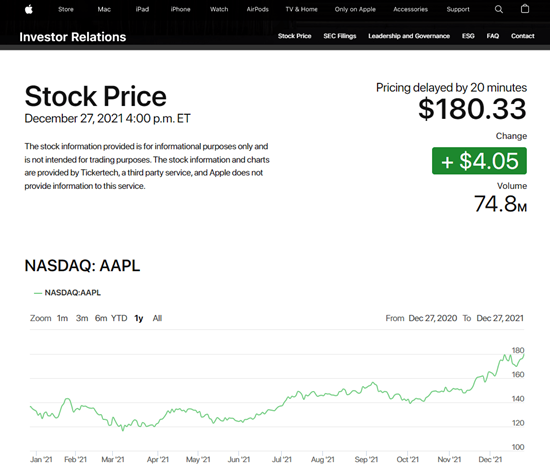Open Leadership and Governance page

(x=409, y=36)
